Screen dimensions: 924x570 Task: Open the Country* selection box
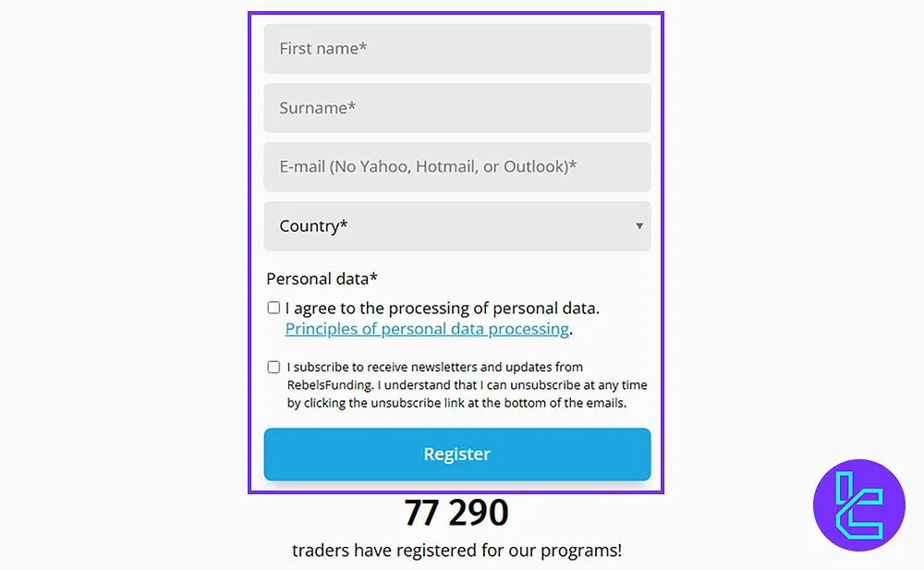(x=456, y=226)
